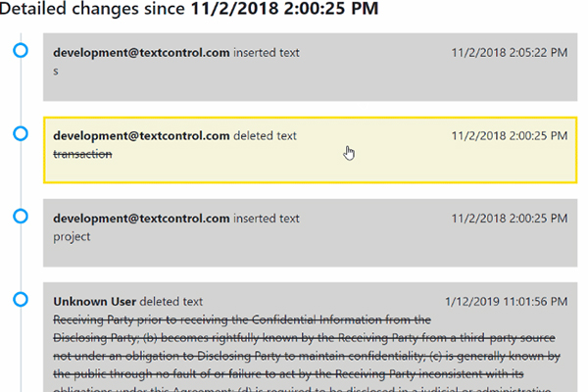
Task: Click the timeline circle next to inserted "project"
Action: click(x=21, y=216)
